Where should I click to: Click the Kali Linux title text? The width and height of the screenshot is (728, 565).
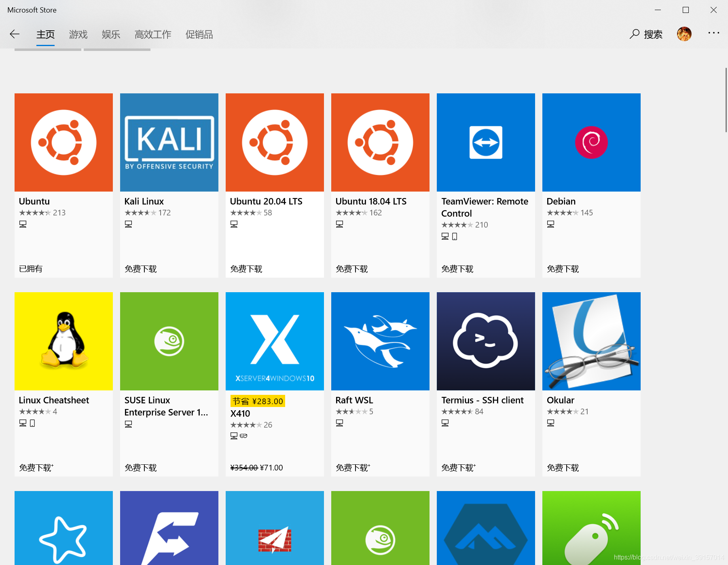144,201
